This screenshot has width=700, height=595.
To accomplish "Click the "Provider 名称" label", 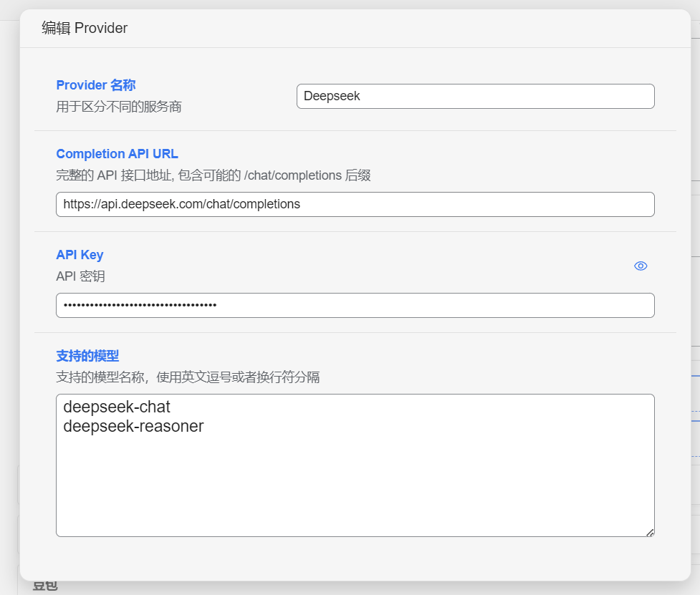I will (95, 85).
